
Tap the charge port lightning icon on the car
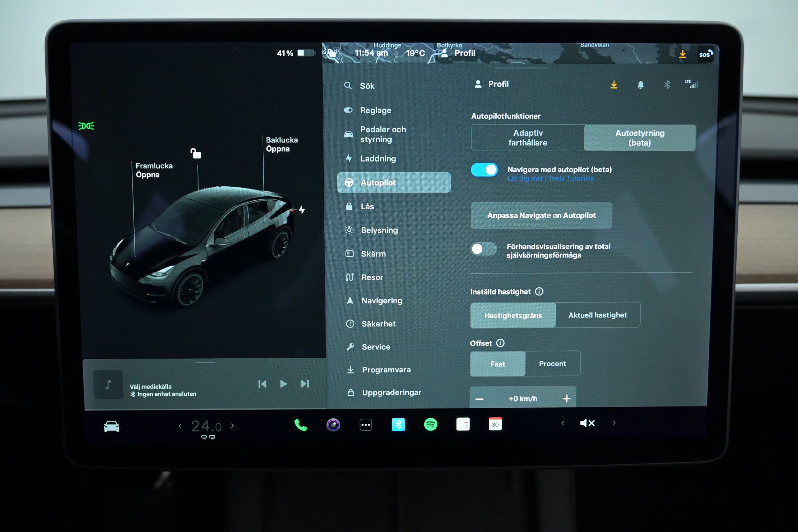302,210
